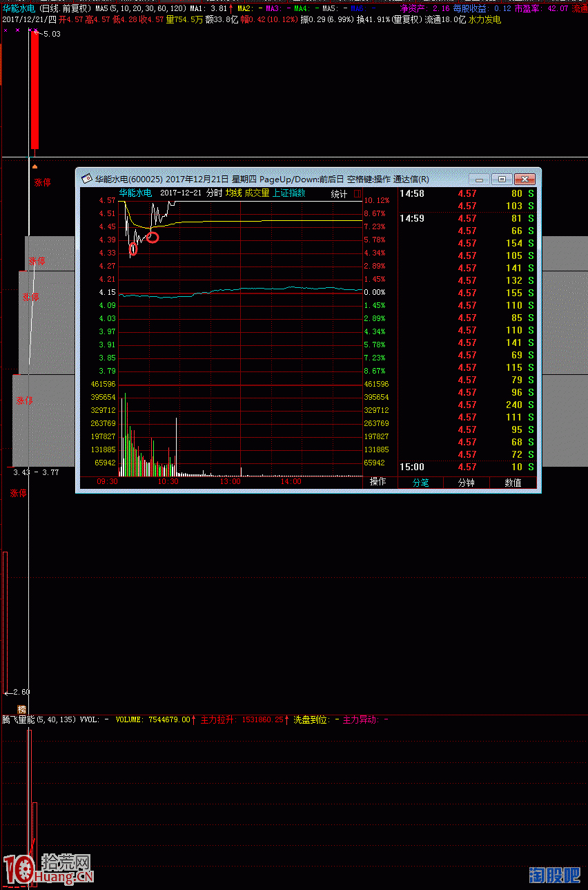Click the 0.00% baseline label on right axis
The image size is (588, 890).
(376, 292)
